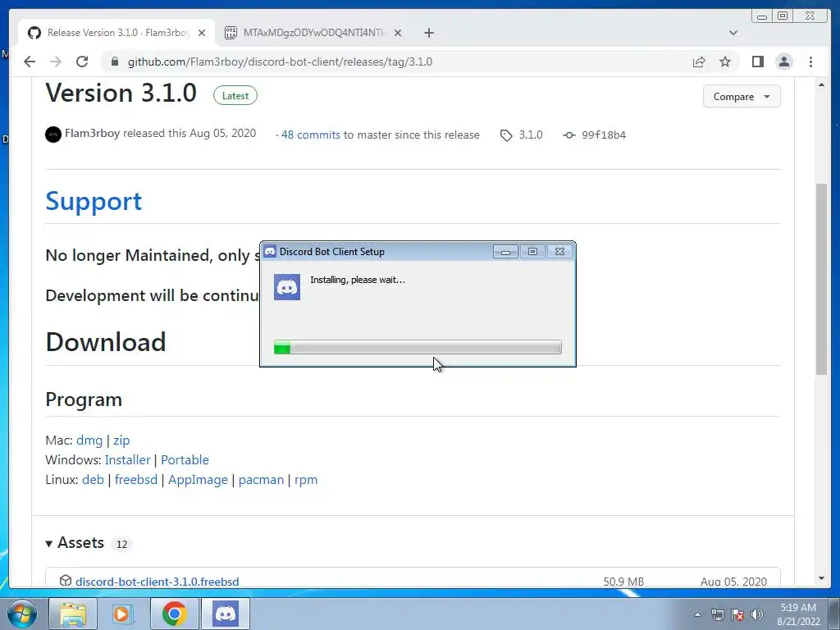Collapse the Assets section
The height and width of the screenshot is (630, 840).
pos(75,543)
